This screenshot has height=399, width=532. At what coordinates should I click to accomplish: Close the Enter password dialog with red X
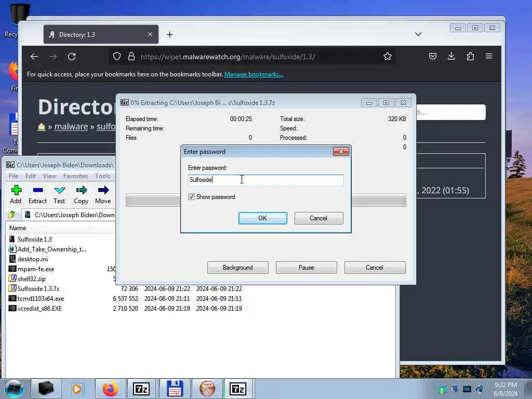coord(341,151)
